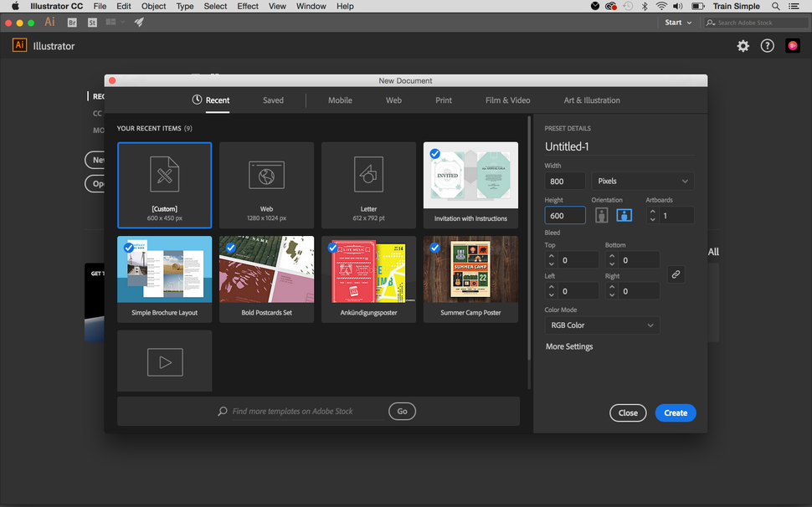Select portrait orientation for the document

point(601,214)
